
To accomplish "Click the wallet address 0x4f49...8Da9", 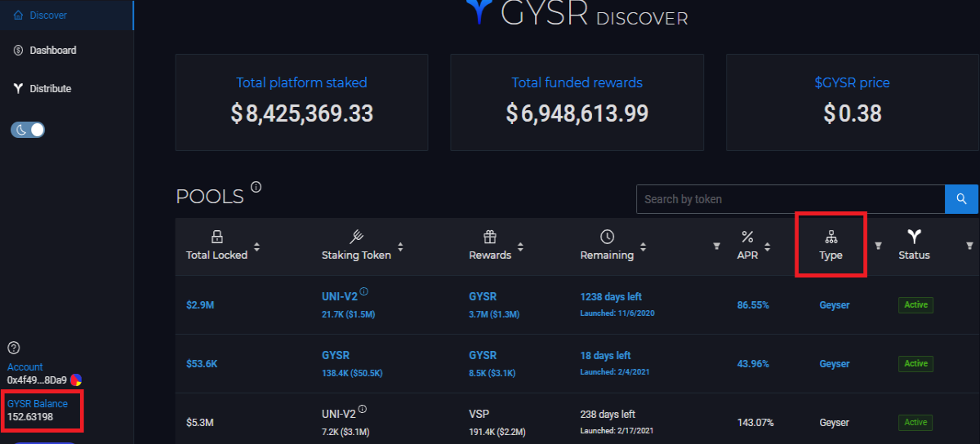I will coord(37,380).
